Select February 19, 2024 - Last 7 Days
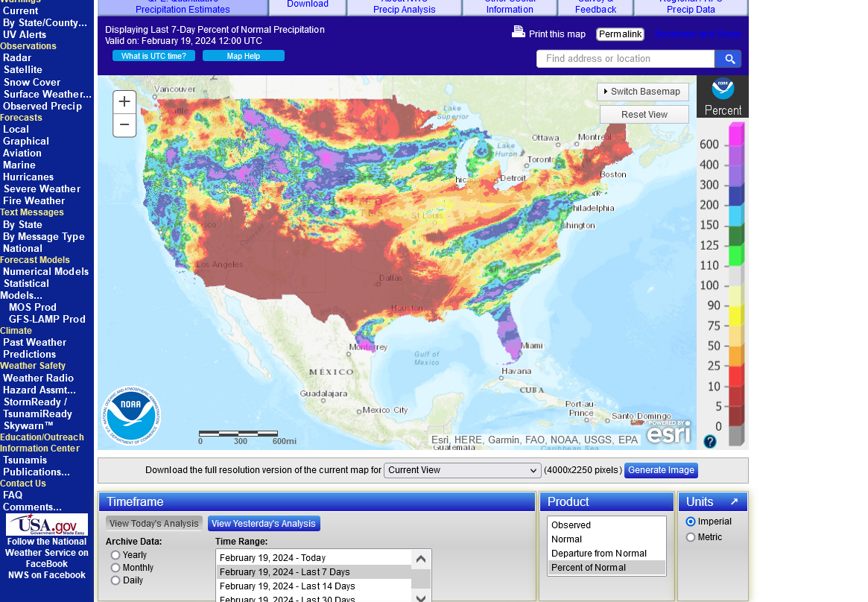 click(x=314, y=572)
